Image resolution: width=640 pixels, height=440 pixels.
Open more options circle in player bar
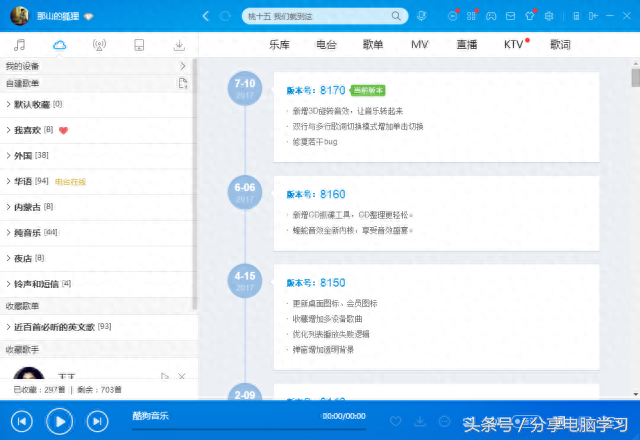point(444,421)
